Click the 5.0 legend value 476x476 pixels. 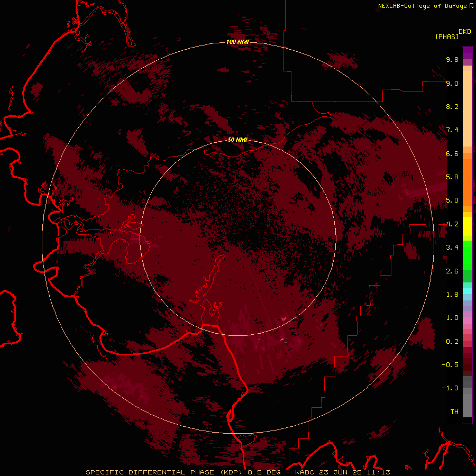pos(452,200)
